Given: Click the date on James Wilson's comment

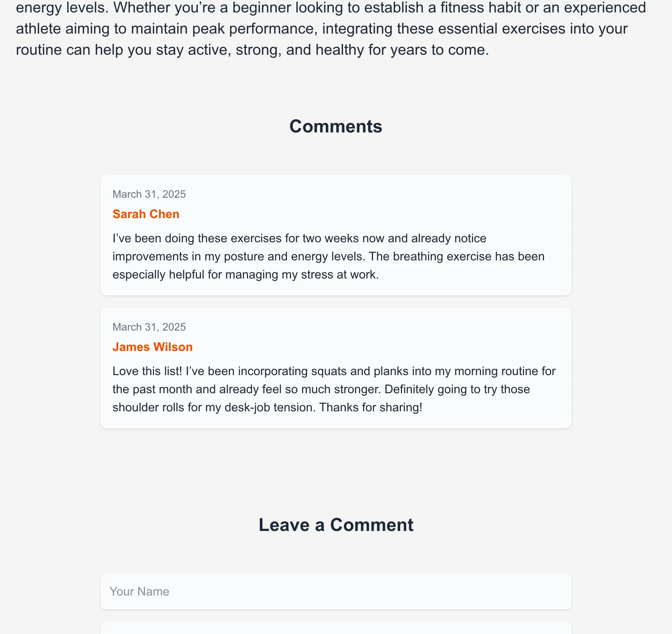Looking at the screenshot, I should point(149,327).
